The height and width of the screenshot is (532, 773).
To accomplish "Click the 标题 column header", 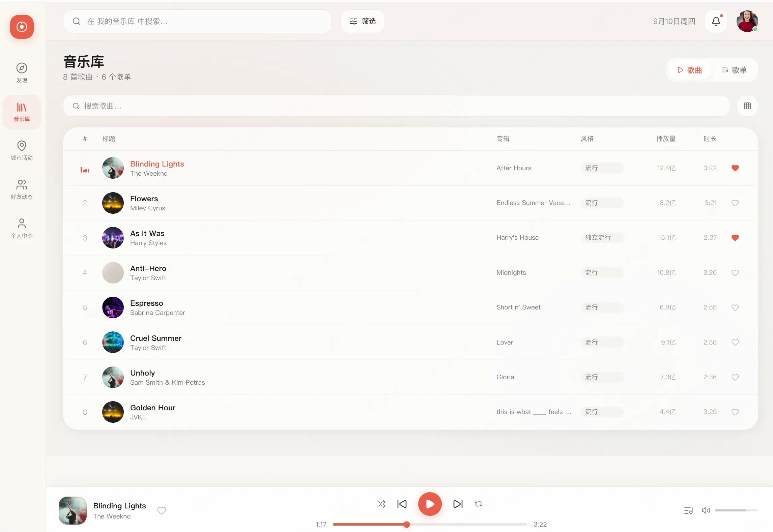I will tap(109, 139).
